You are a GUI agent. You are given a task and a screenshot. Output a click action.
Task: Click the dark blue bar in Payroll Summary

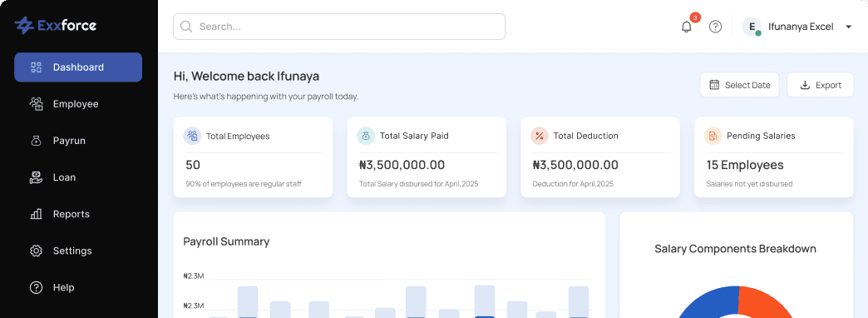[x=485, y=317]
